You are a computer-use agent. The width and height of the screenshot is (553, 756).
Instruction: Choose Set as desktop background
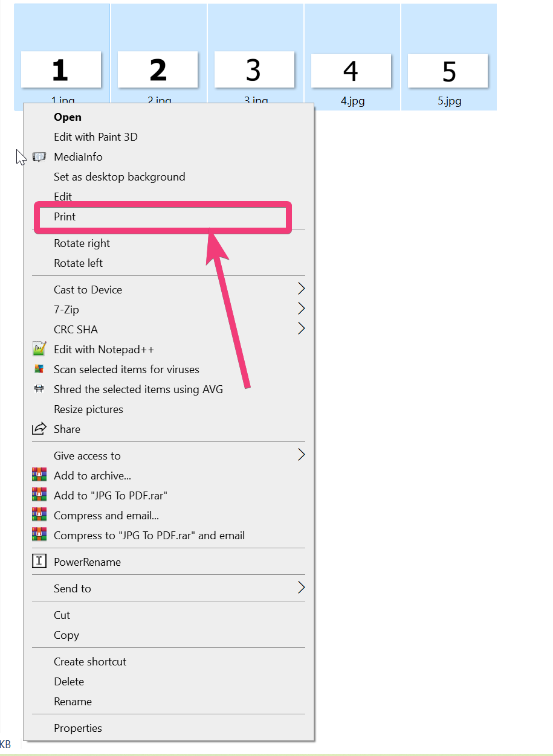pos(119,177)
